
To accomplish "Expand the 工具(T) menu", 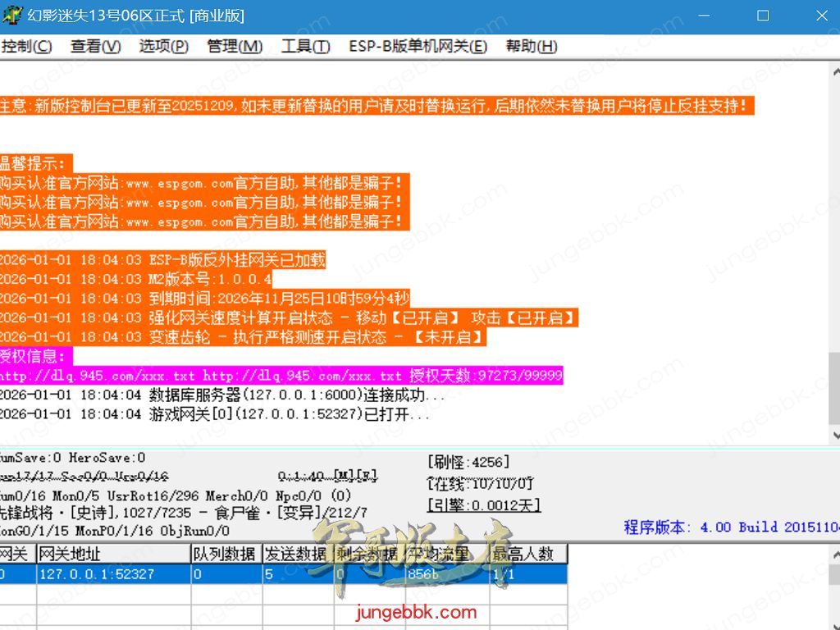I will (x=305, y=47).
